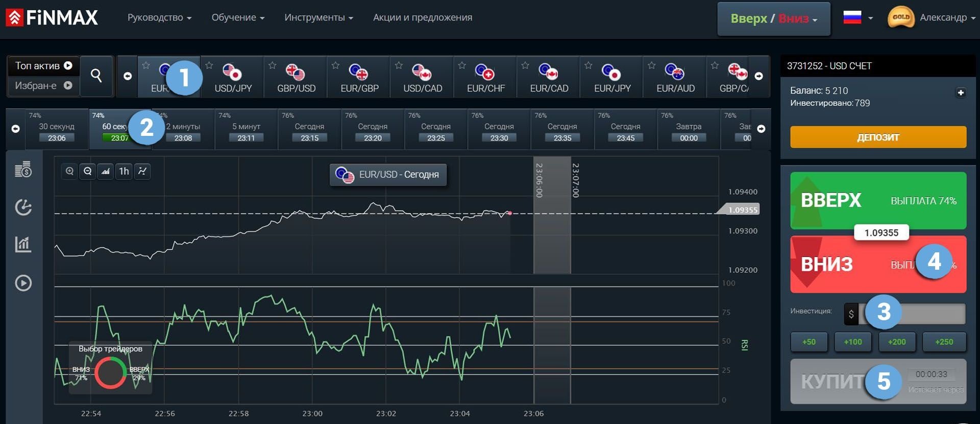Image resolution: width=980 pixels, height=424 pixels.
Task: Open the history clock sidebar icon
Action: click(23, 207)
